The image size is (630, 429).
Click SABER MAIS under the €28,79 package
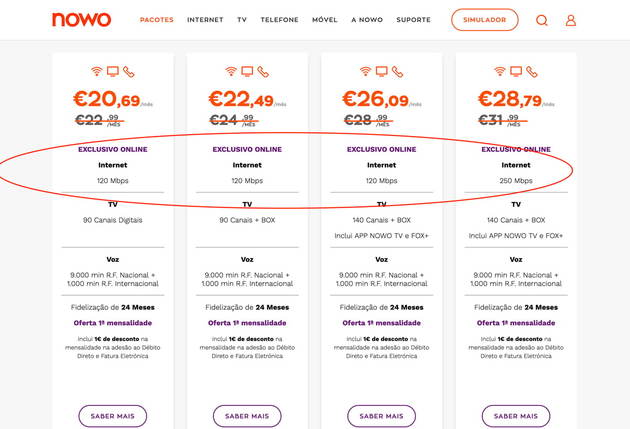tap(516, 416)
